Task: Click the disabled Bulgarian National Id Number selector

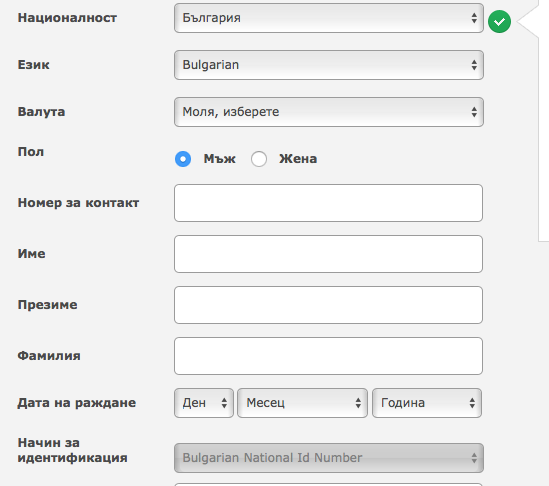Action: 329,458
